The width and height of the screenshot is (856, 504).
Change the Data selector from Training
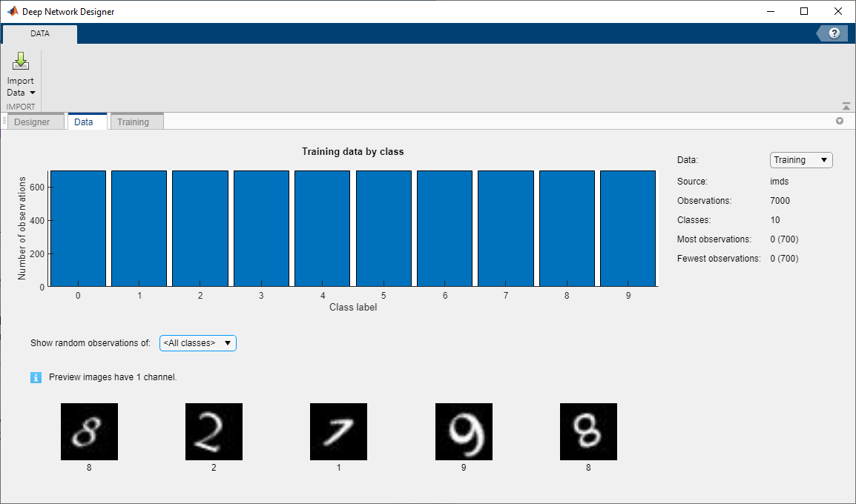tap(800, 159)
